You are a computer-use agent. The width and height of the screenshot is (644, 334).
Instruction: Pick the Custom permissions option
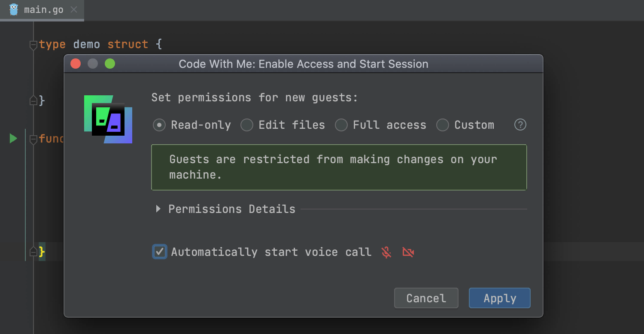443,125
